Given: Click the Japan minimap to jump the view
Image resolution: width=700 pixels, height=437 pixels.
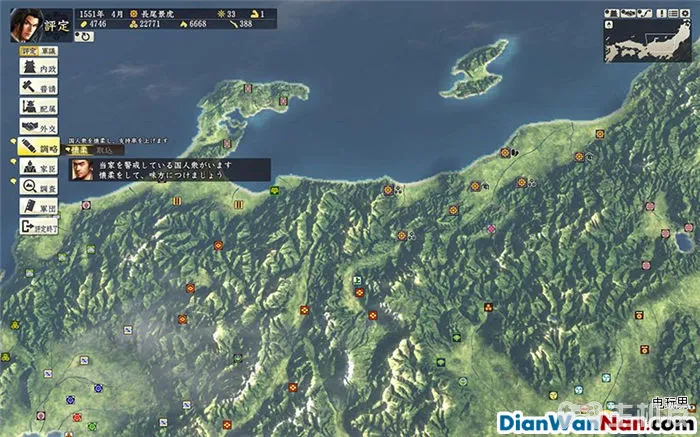Looking at the screenshot, I should coord(648,41).
